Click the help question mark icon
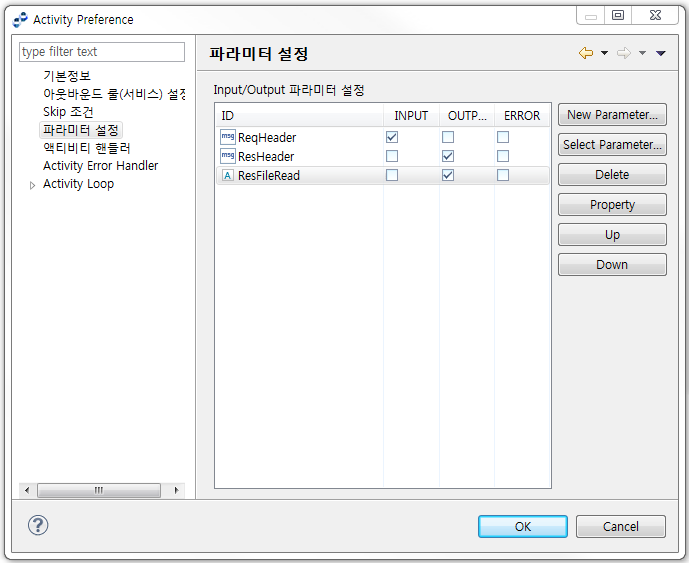The width and height of the screenshot is (689, 563). click(x=38, y=526)
